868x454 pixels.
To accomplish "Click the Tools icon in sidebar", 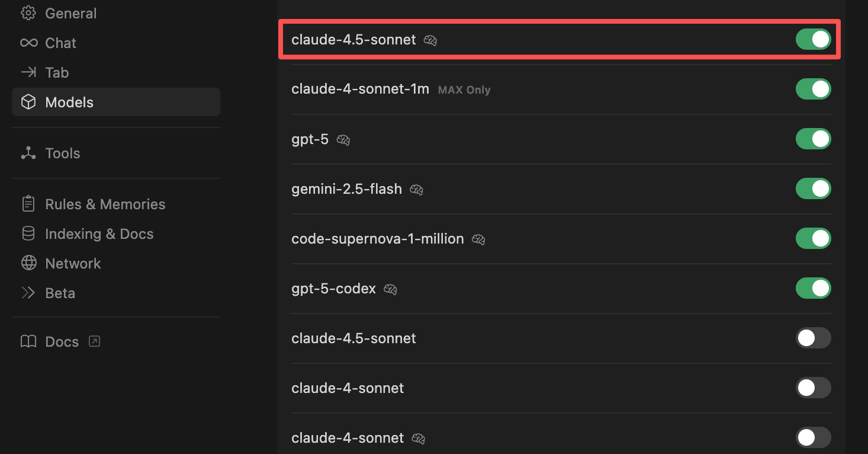I will [x=28, y=153].
